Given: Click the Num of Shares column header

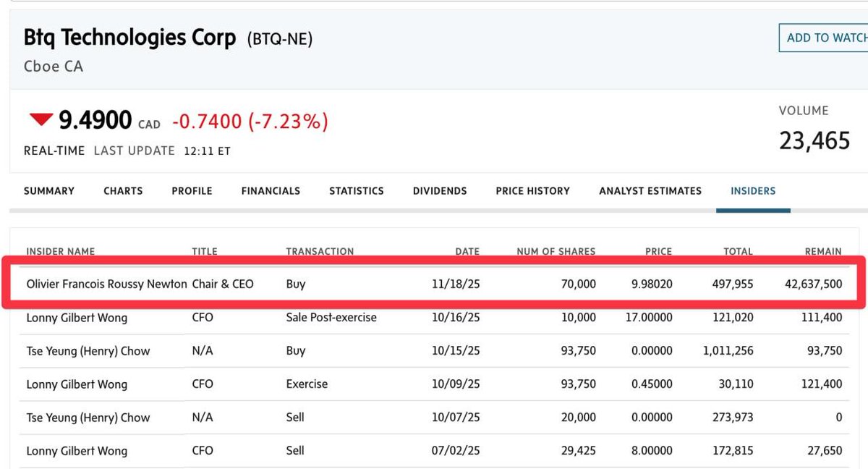Looking at the screenshot, I should click(x=556, y=251).
